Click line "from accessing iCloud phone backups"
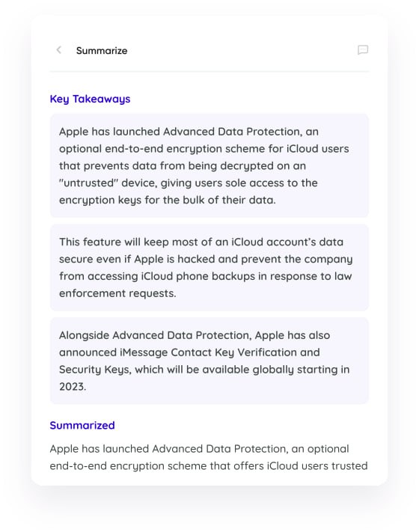The height and width of the screenshot is (532, 419). (205, 276)
